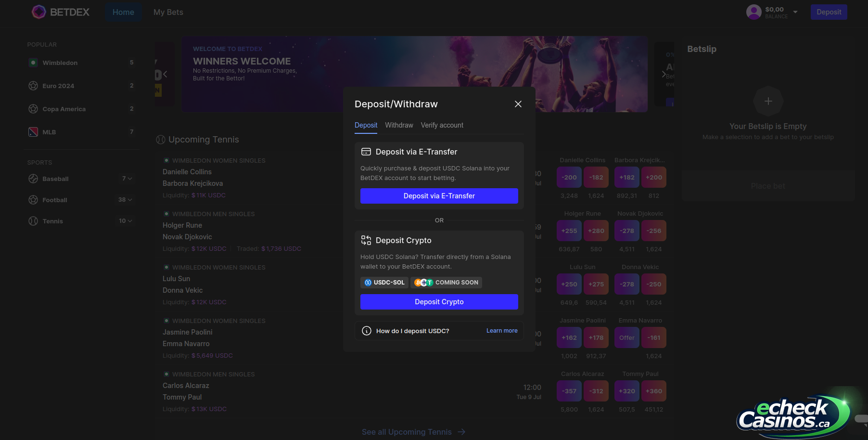Select -161 odds for Emma Navarro
Image resolution: width=868 pixels, height=440 pixels.
pyautogui.click(x=654, y=337)
